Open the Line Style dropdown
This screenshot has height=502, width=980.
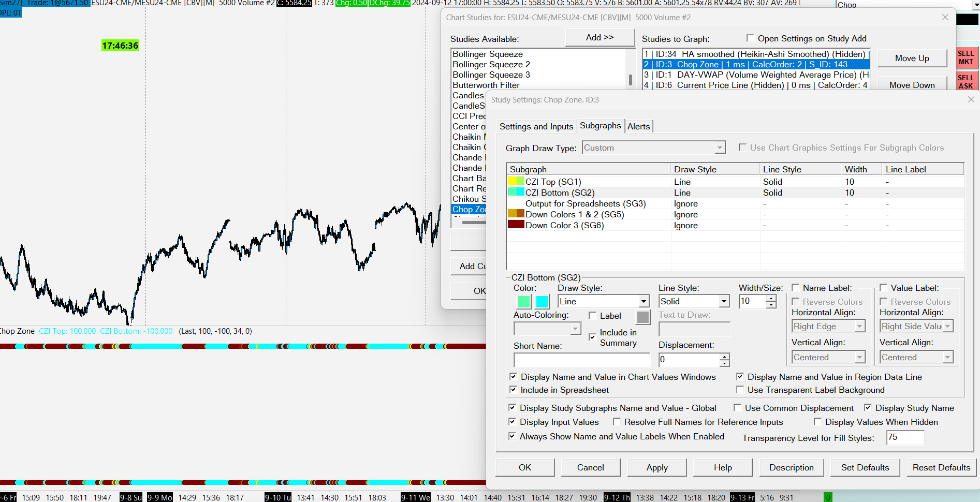point(724,301)
